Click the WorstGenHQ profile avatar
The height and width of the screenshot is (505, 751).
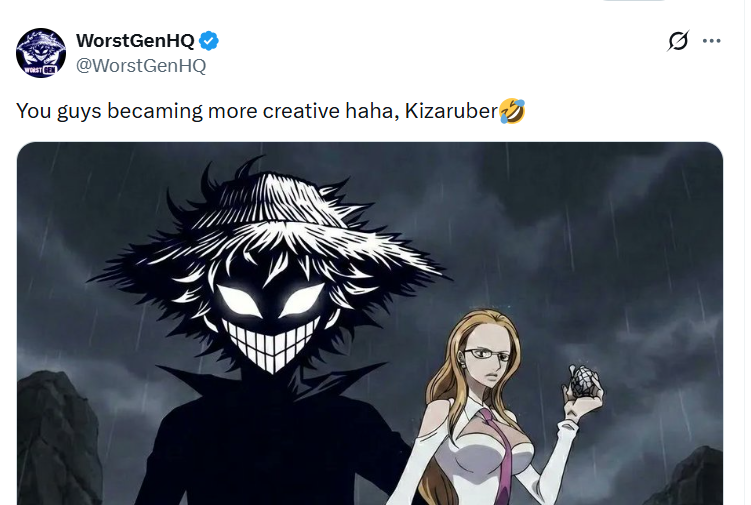point(41,53)
